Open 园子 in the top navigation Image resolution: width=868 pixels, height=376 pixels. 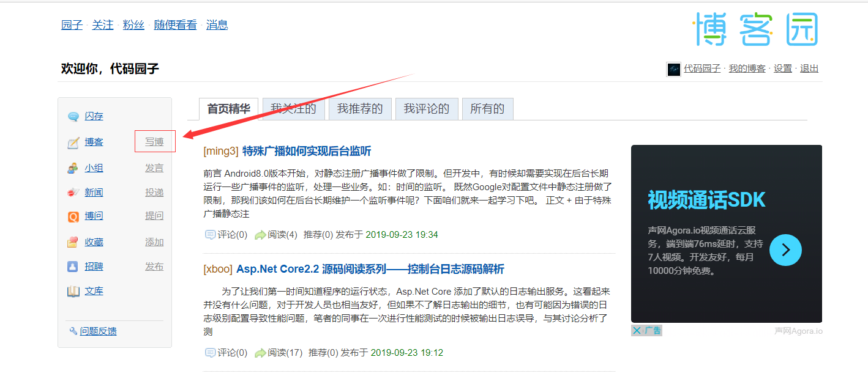point(72,25)
